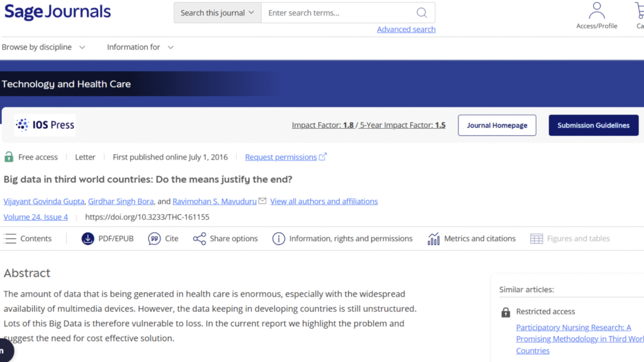Open the 'Search this journal' dropdown
644x362 pixels.
pyautogui.click(x=217, y=13)
